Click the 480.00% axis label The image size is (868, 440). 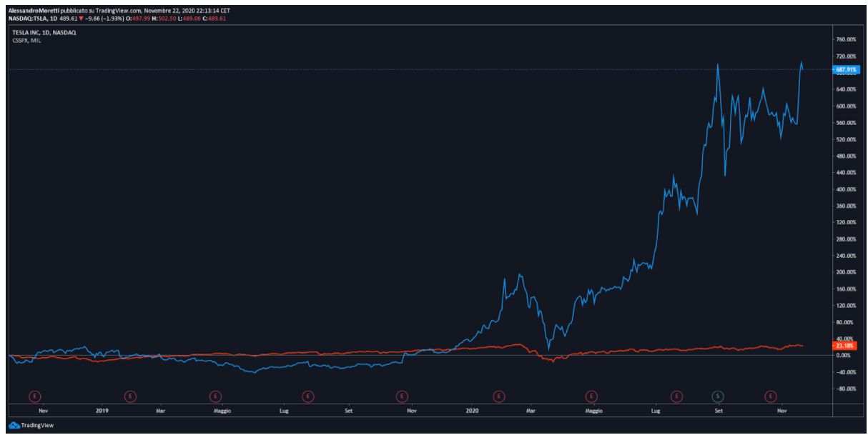847,156
